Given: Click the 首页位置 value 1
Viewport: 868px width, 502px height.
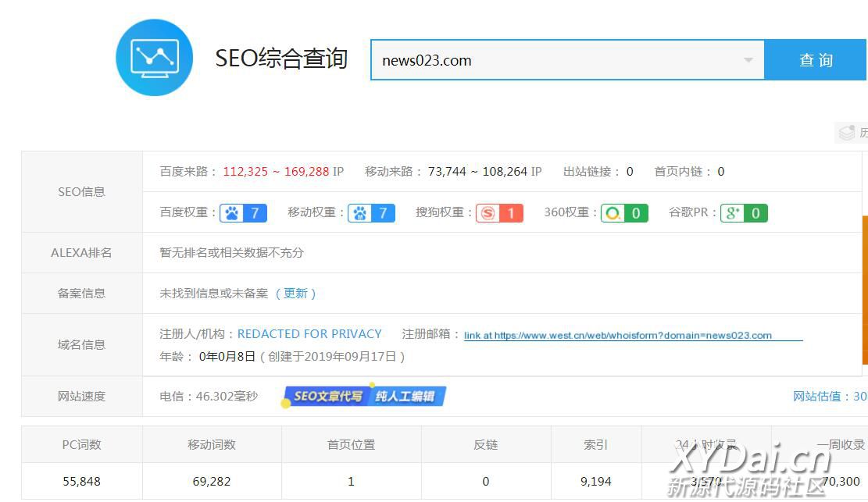Looking at the screenshot, I should tap(351, 482).
